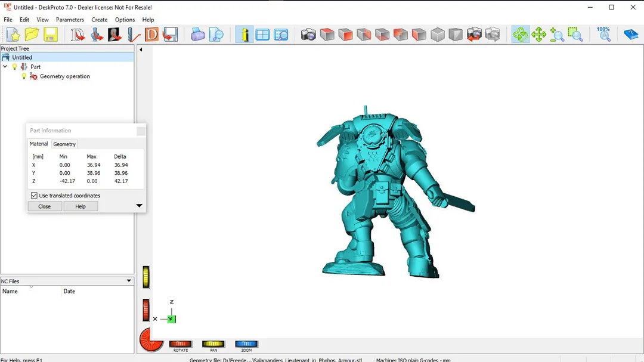Image resolution: width=644 pixels, height=362 pixels.
Task: Select the Part item in Project Tree
Action: tap(35, 67)
